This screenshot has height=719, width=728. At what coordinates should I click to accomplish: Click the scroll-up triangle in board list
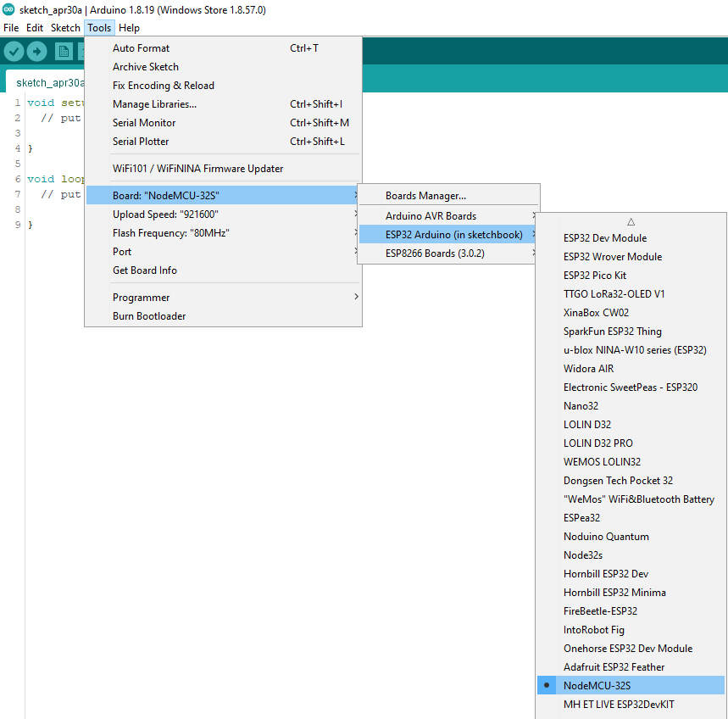pos(631,221)
